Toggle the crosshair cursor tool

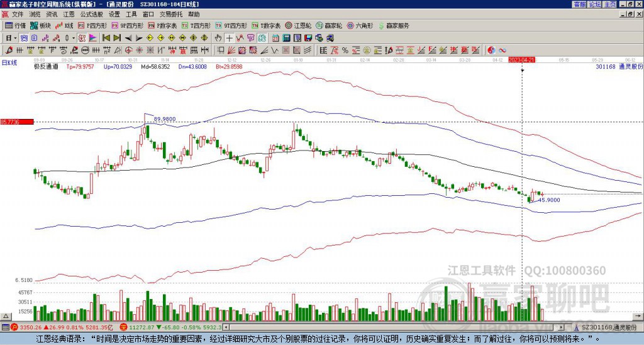[x=229, y=38]
